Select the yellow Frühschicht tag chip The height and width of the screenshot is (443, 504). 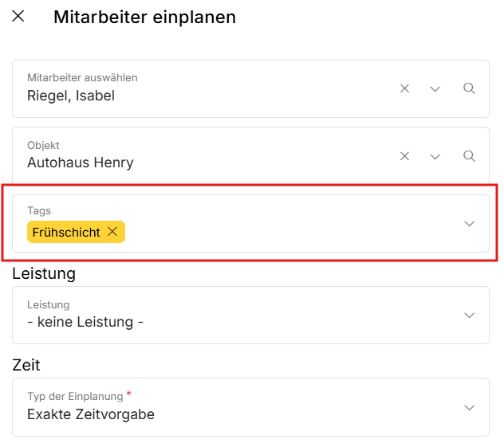point(67,232)
